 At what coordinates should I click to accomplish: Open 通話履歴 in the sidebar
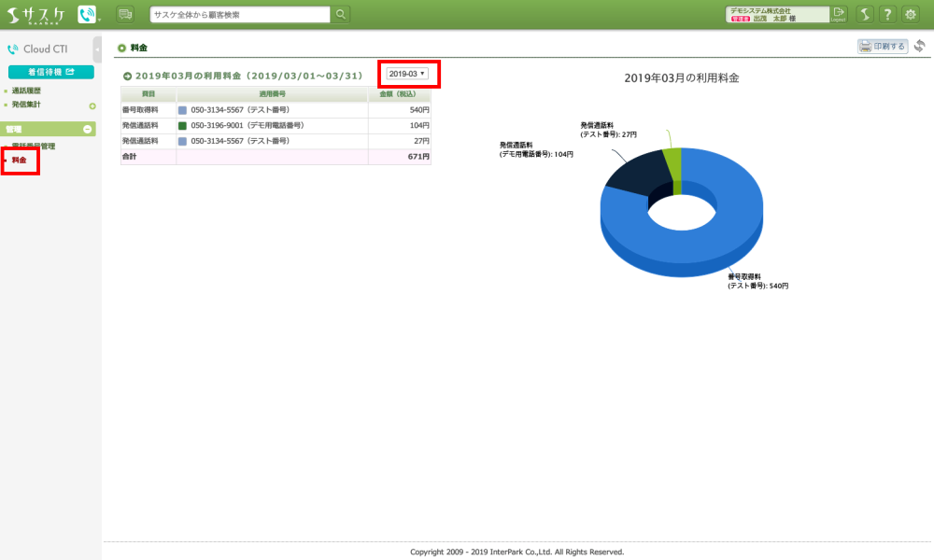[x=26, y=91]
